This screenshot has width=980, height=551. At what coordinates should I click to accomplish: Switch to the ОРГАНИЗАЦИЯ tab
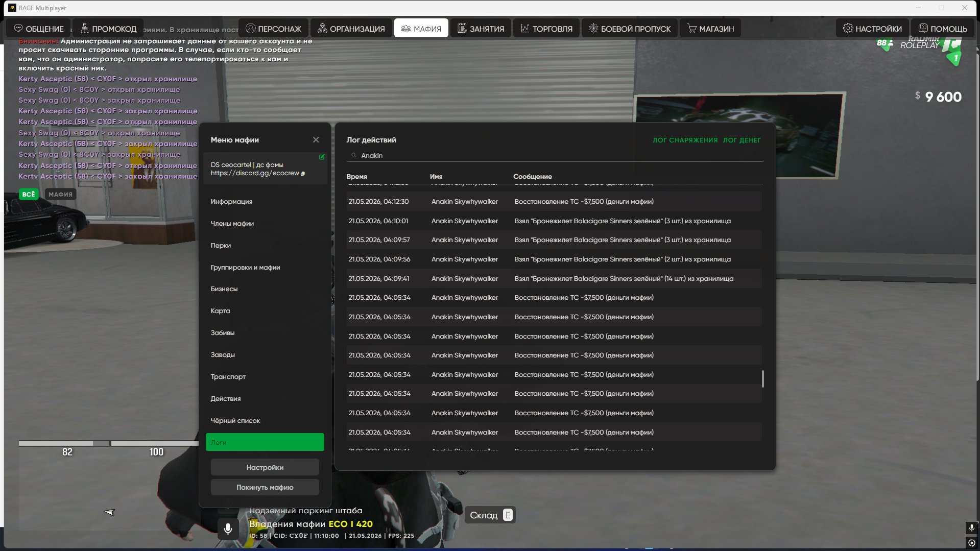[351, 29]
